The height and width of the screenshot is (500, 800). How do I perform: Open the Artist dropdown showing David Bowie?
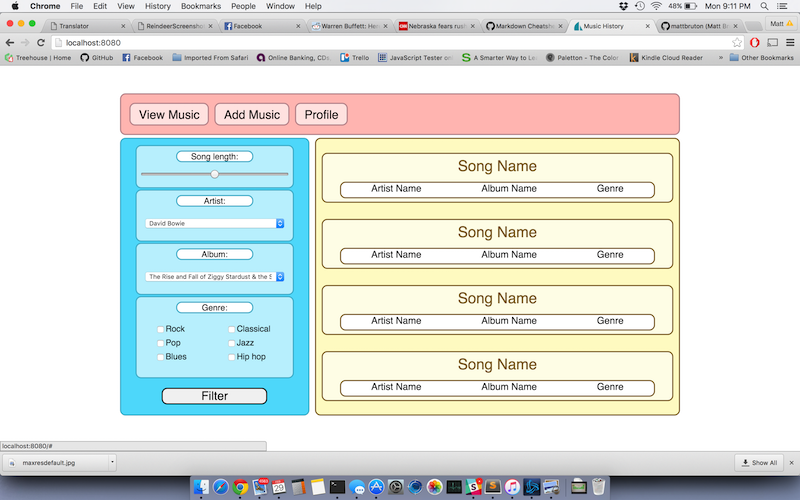coord(214,223)
